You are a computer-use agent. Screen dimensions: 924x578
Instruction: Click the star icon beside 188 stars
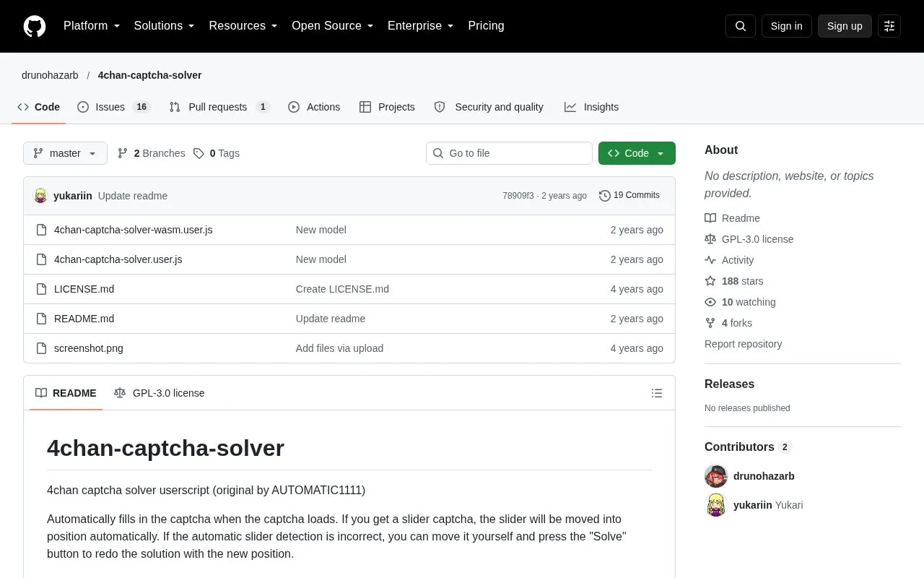click(x=710, y=281)
